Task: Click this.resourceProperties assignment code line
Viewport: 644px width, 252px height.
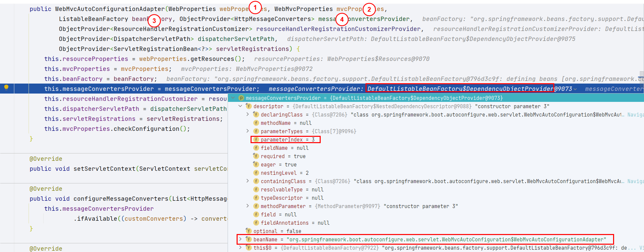Action: (145, 59)
